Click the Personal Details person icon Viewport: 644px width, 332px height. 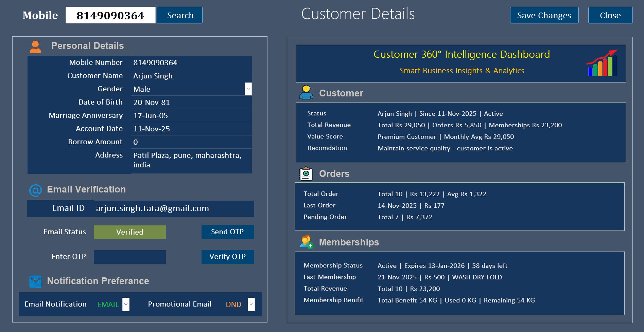[x=35, y=47]
